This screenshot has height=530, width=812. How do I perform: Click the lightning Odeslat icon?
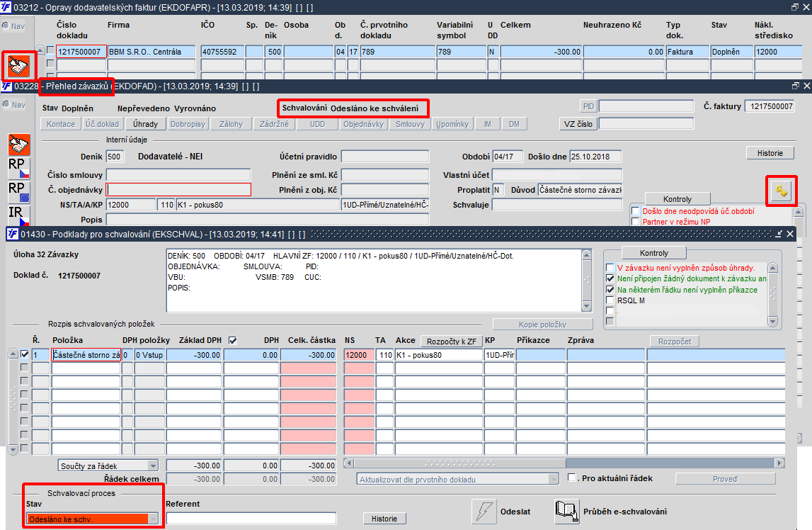[x=484, y=512]
